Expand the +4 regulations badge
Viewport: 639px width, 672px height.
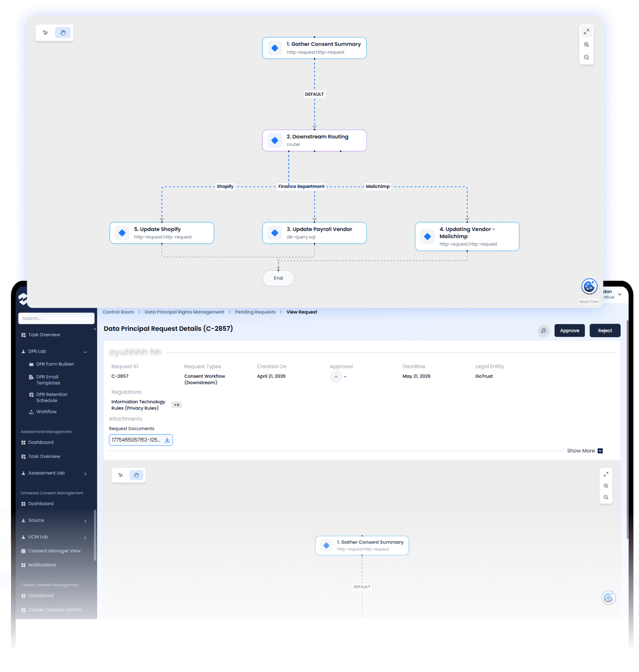177,405
